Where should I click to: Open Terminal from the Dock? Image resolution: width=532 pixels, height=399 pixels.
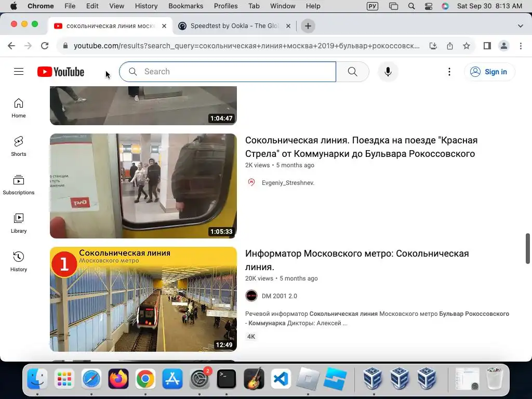click(227, 379)
